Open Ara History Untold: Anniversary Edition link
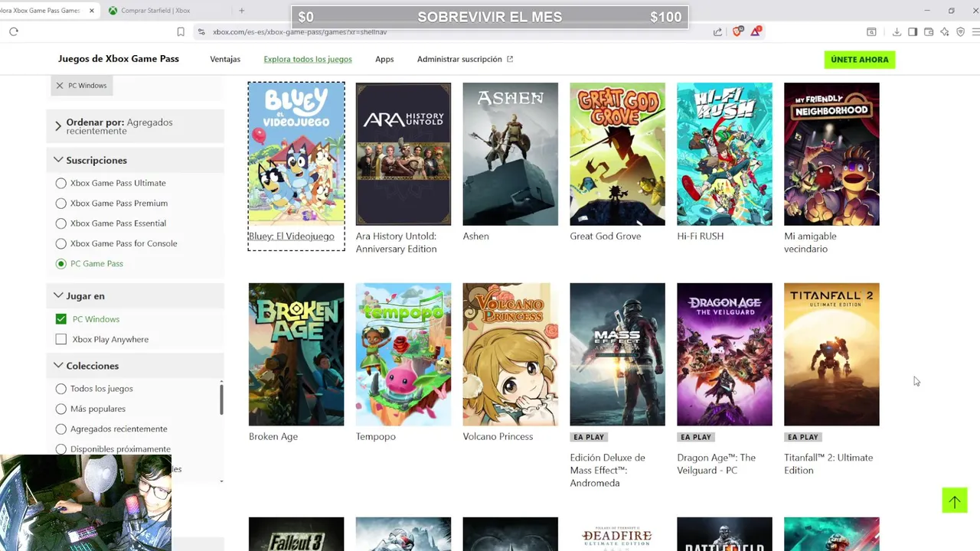Image resolution: width=980 pixels, height=551 pixels. tap(396, 243)
